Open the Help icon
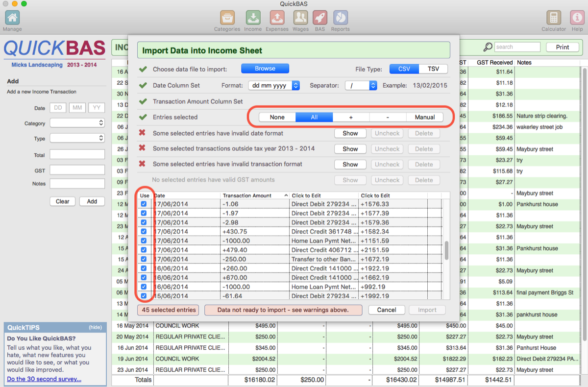Image resolution: width=588 pixels, height=387 pixels. point(577,18)
